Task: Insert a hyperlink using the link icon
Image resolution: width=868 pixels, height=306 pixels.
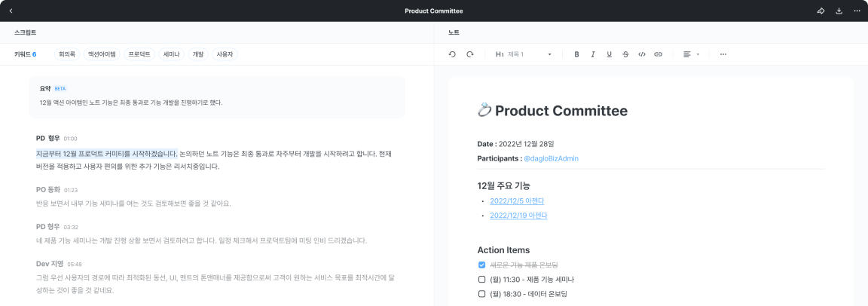Action: point(658,54)
